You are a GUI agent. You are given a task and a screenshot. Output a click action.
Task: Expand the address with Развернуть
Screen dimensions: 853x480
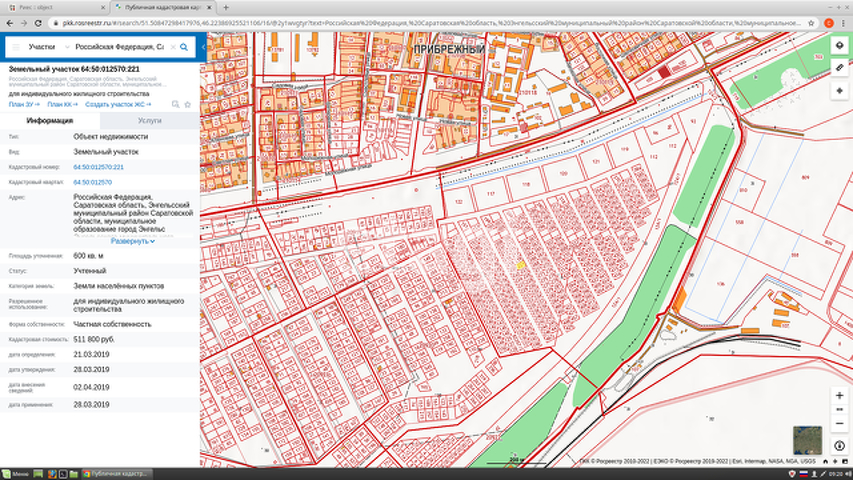[x=132, y=241]
